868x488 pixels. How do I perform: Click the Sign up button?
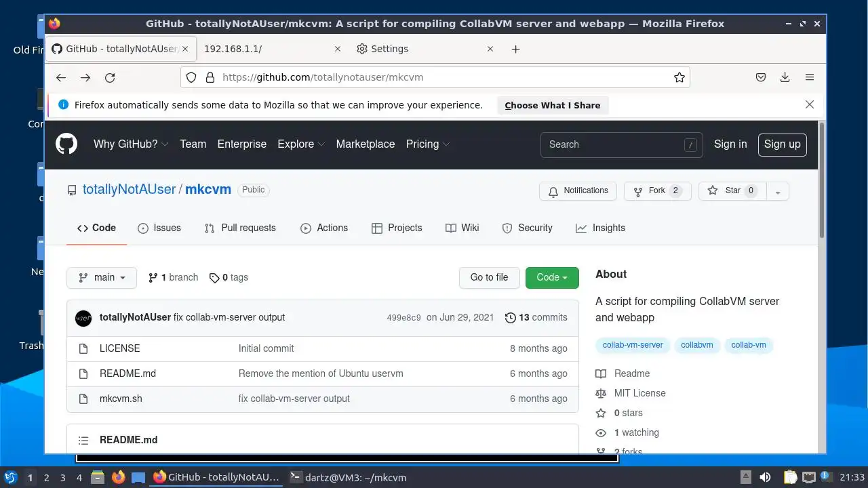(782, 144)
